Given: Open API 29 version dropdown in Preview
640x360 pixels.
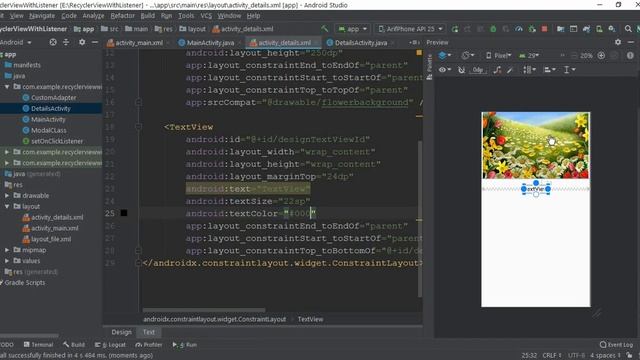Looking at the screenshot, I should (529, 55).
